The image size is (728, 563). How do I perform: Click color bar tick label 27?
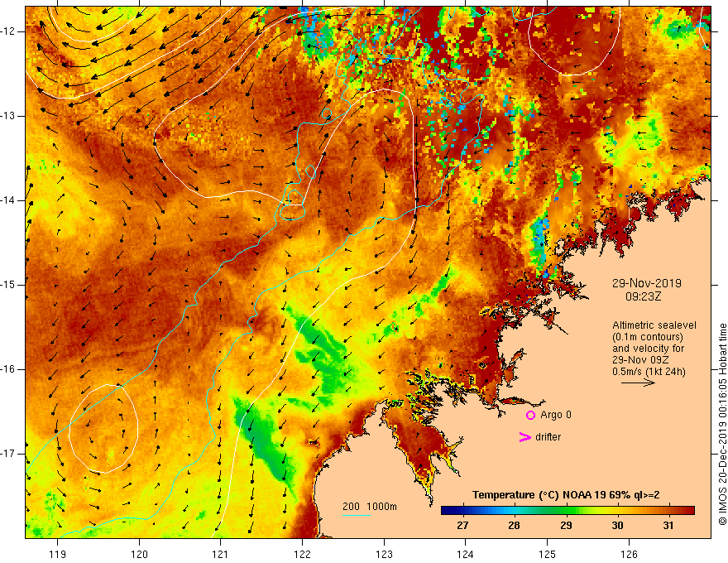pyautogui.click(x=462, y=526)
